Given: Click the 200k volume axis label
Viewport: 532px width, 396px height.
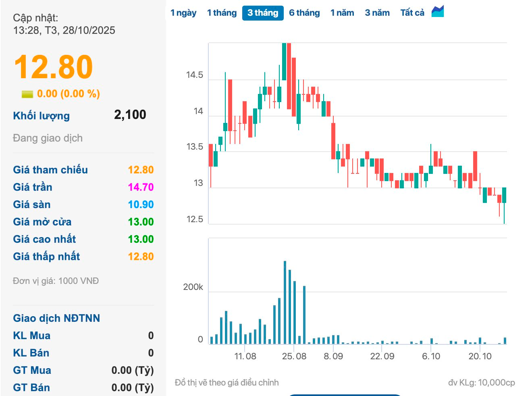Looking at the screenshot, I should click(x=193, y=287).
